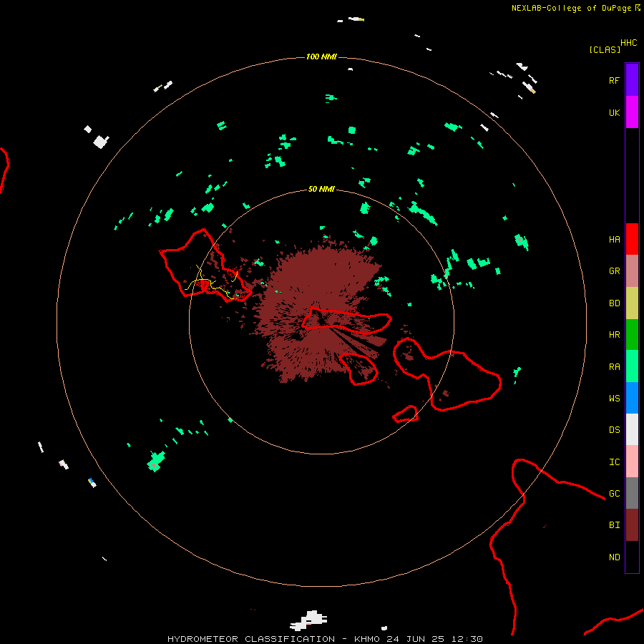Click the BI legend label
Screen dimensions: 644x644
coord(615,525)
